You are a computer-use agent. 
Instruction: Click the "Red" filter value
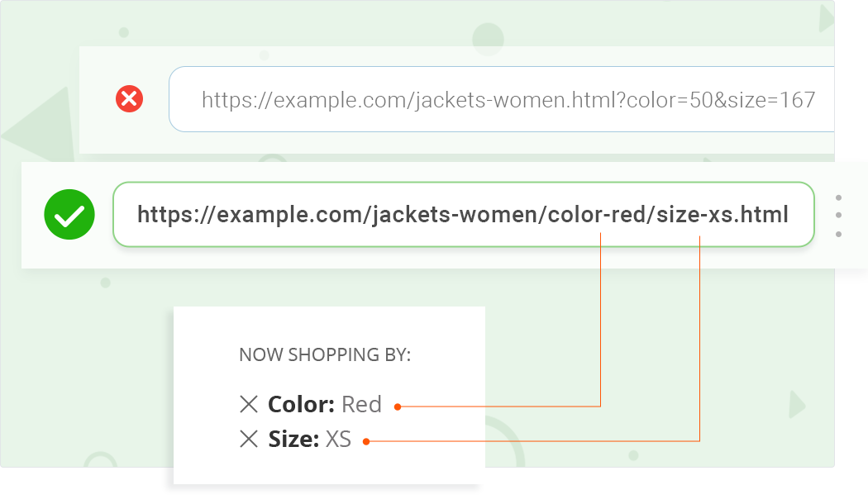pyautogui.click(x=361, y=404)
